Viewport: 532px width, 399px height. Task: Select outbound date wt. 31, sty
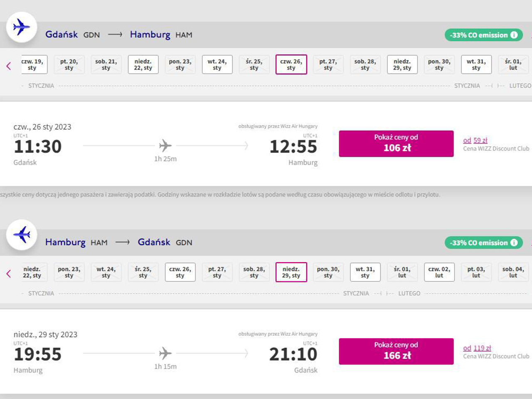coord(476,64)
